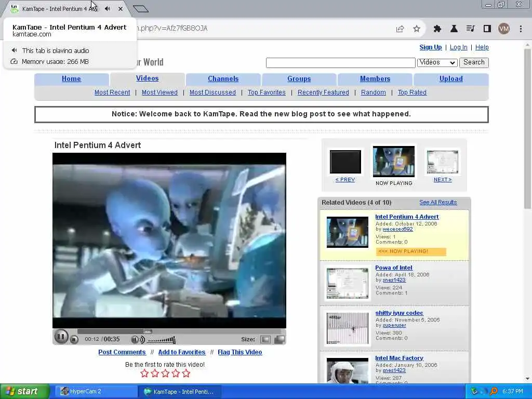
Task: Open the Help link
Action: pyautogui.click(x=482, y=47)
